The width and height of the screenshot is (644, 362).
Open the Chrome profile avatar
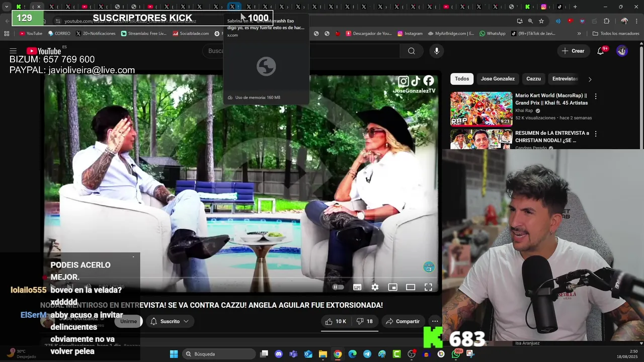point(624,21)
